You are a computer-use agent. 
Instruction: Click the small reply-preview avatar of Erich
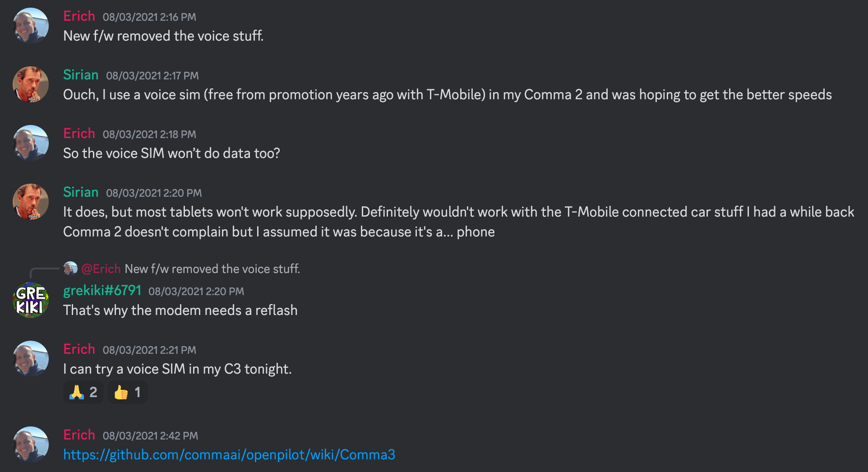[70, 268]
